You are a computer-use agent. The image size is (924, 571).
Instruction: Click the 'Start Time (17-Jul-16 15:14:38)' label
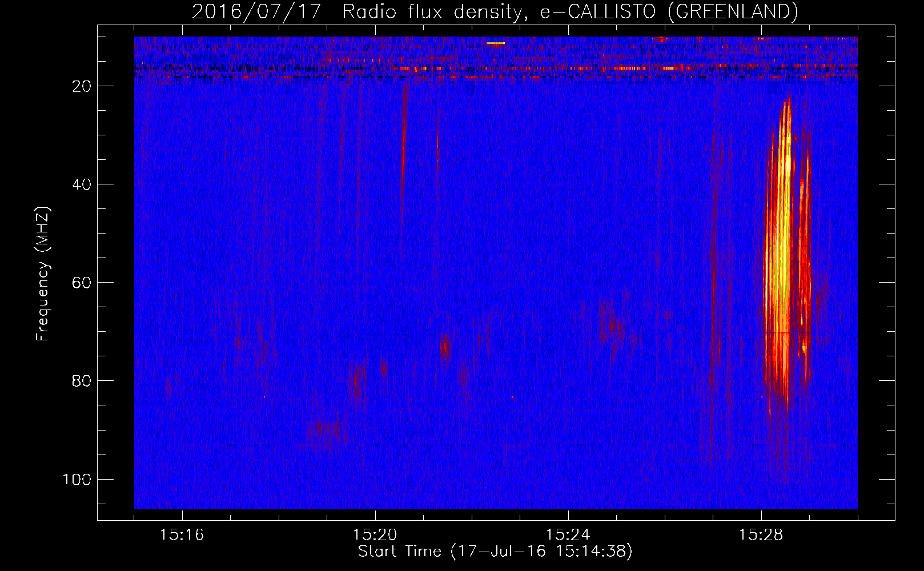click(495, 552)
